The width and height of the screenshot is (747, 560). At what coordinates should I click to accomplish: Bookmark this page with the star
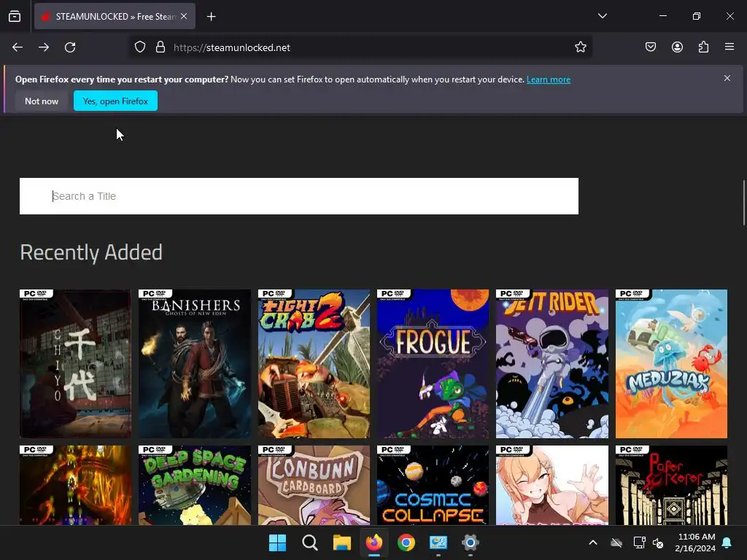pyautogui.click(x=580, y=47)
